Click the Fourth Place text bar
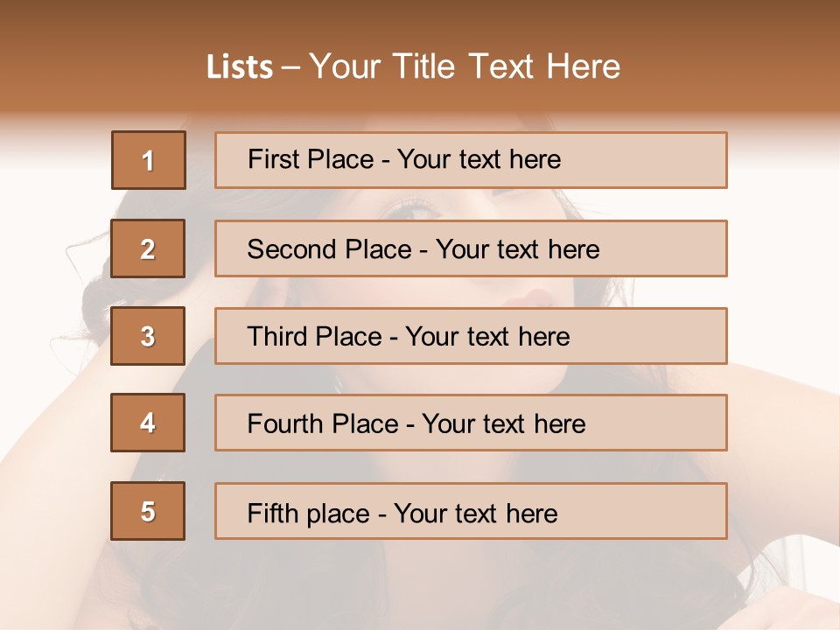This screenshot has width=840, height=630. 471,423
